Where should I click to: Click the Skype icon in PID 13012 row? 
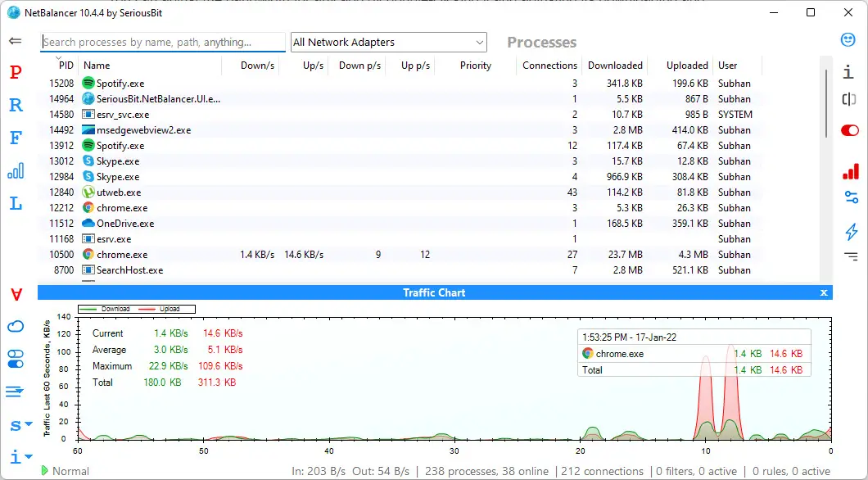pyautogui.click(x=88, y=161)
